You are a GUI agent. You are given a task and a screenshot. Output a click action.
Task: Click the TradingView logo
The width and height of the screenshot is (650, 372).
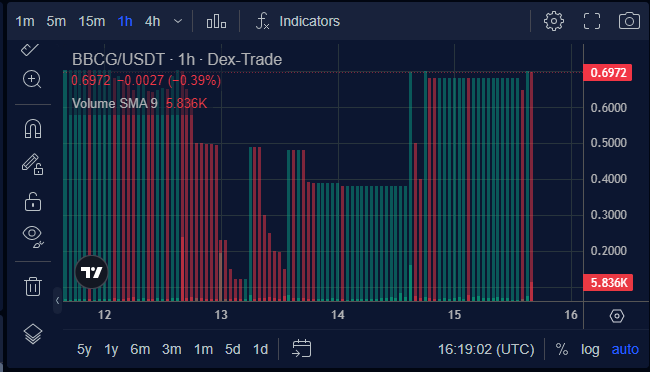(x=92, y=272)
